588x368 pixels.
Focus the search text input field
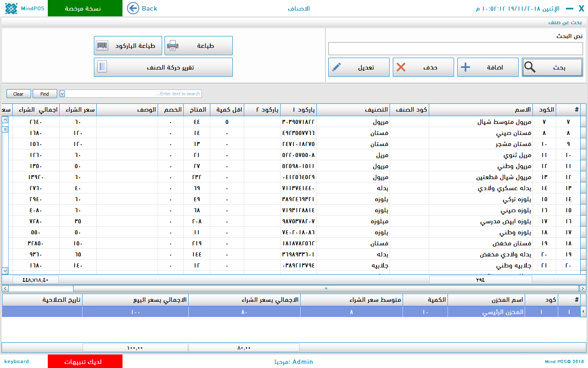pos(455,49)
